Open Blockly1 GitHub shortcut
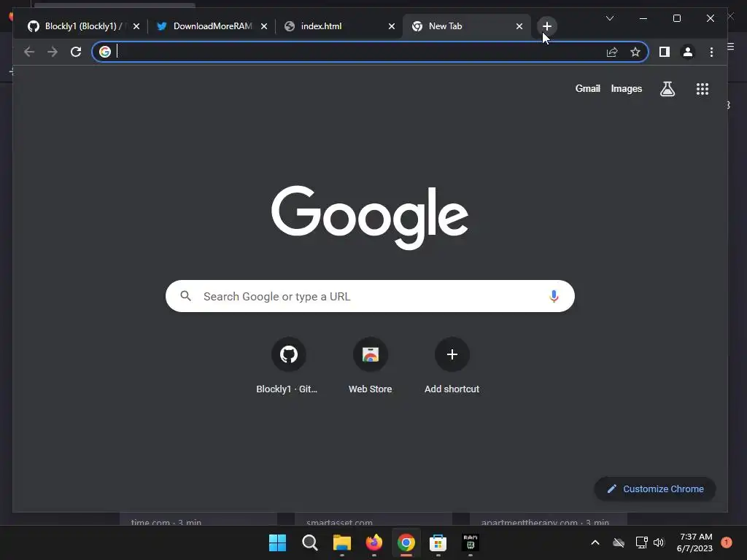Screen dimensions: 747x560 pyautogui.click(x=288, y=365)
